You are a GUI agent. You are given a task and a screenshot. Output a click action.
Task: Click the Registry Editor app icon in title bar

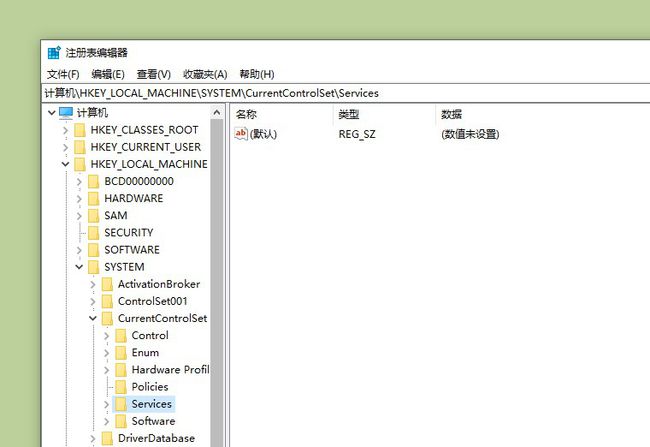coord(54,53)
